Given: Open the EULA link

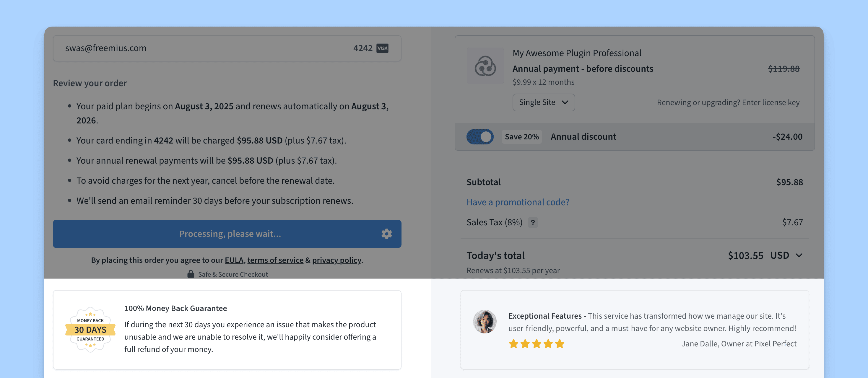Looking at the screenshot, I should coord(234,260).
